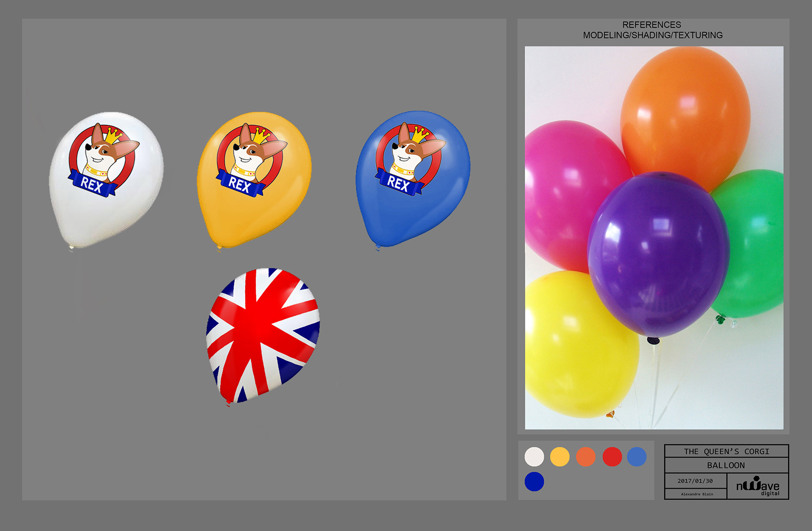
Task: Click the blue REX balloon render
Action: 413,180
